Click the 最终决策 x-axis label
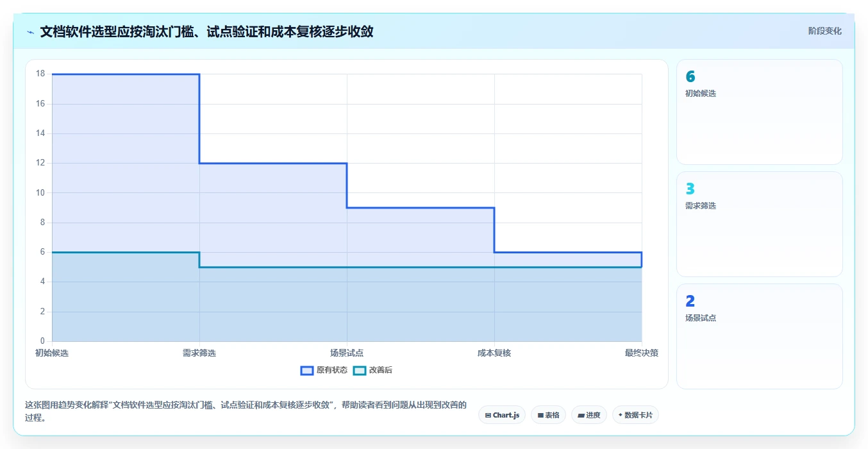Screen dimensions: 868x449 (642, 353)
